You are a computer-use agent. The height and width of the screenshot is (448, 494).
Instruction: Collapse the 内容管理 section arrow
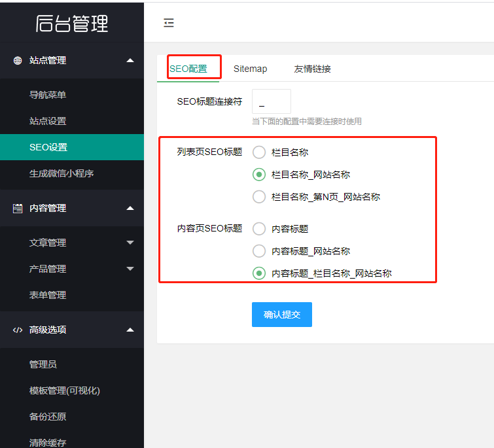tap(130, 208)
